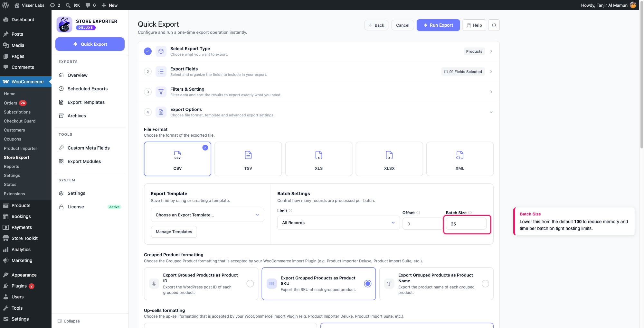Collapse the Store Exporter sidebar
The image size is (644, 328).
click(69, 321)
